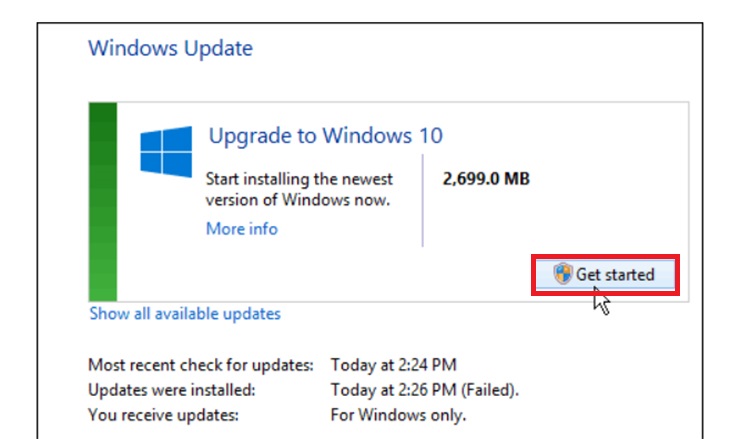Click the blue Windows logo icon
Image resolution: width=730 pixels, height=439 pixels.
coord(166,151)
